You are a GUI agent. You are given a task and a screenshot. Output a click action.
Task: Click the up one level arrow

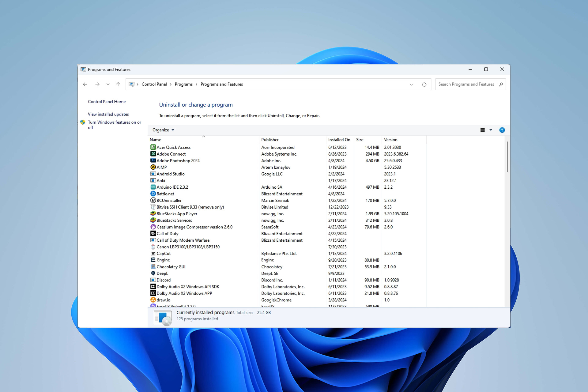pyautogui.click(x=118, y=84)
